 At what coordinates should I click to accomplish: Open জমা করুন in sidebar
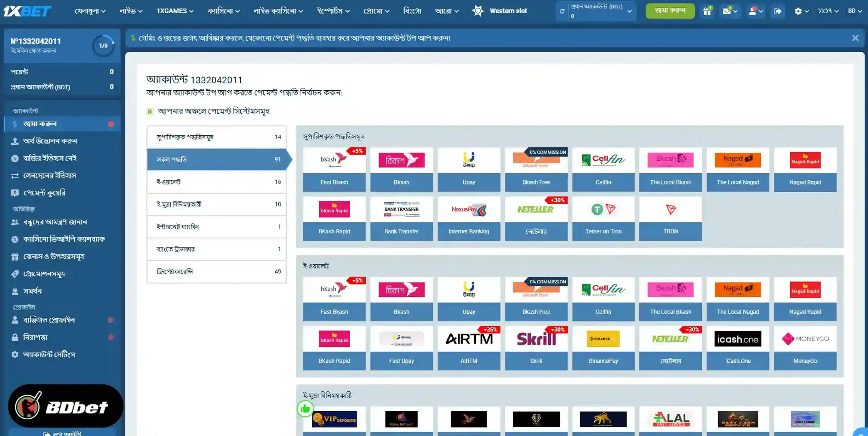pos(62,124)
